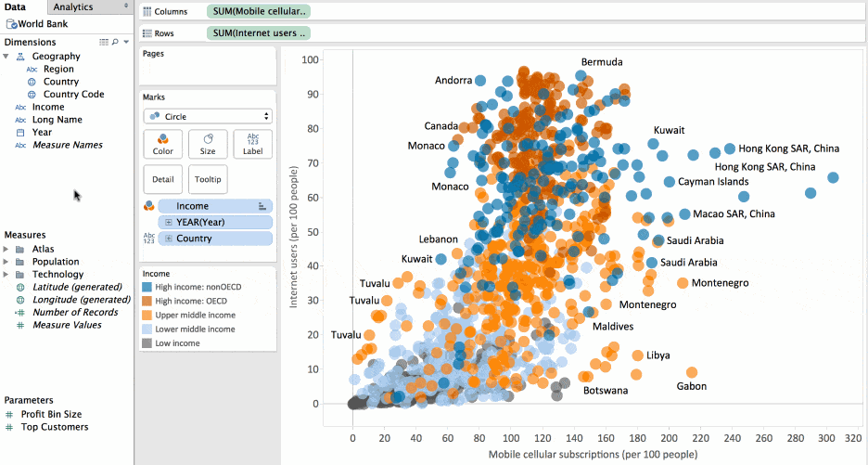Collapse the Geography hierarchy
This screenshot has width=868, height=465.
tap(6, 57)
